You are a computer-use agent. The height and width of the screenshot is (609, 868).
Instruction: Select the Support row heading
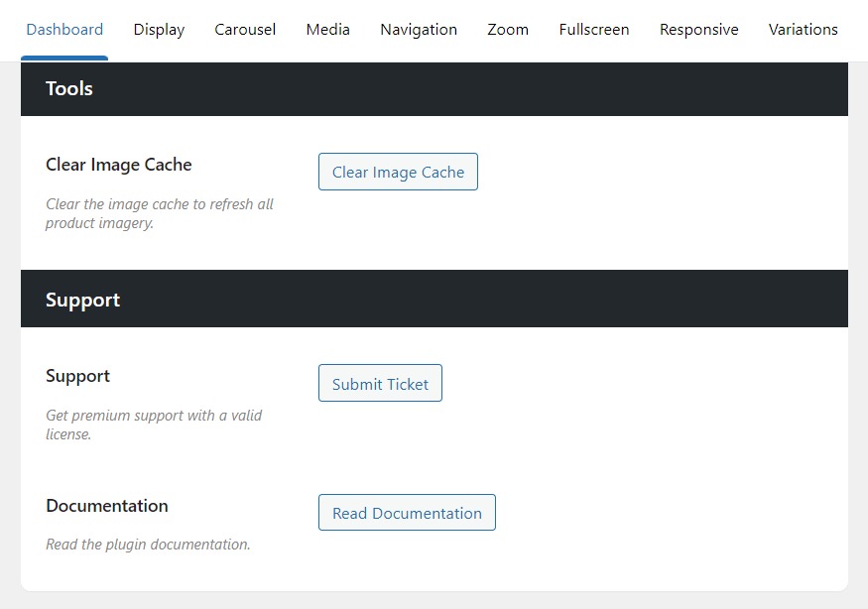pos(77,376)
